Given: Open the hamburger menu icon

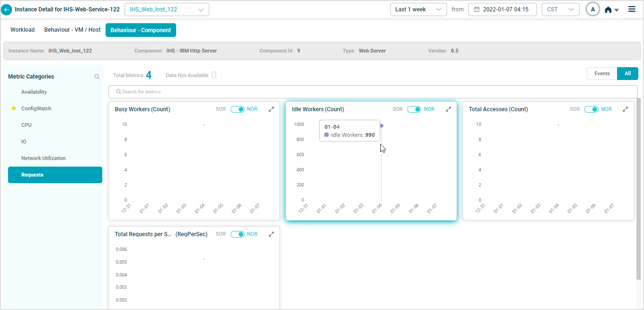Looking at the screenshot, I should pos(632,9).
